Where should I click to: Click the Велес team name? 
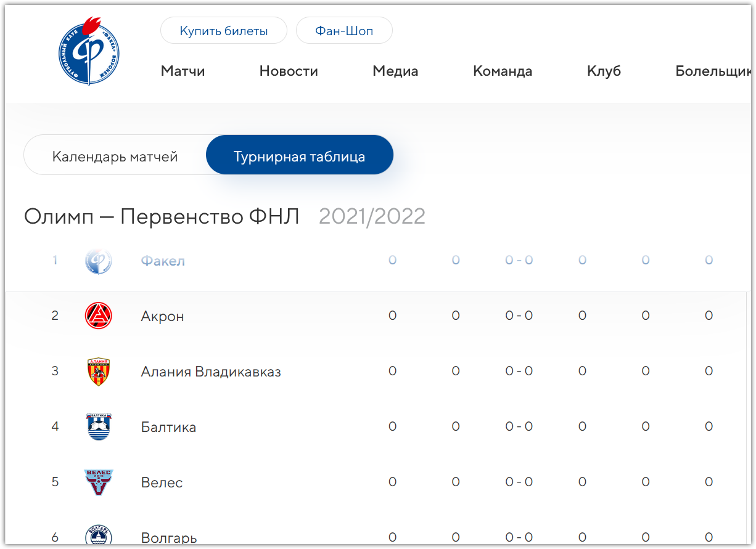click(162, 482)
